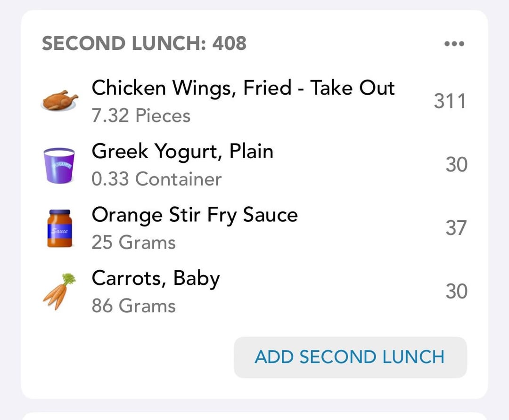
Task: Click the 7.32 Pieces serving text
Action: tap(141, 115)
